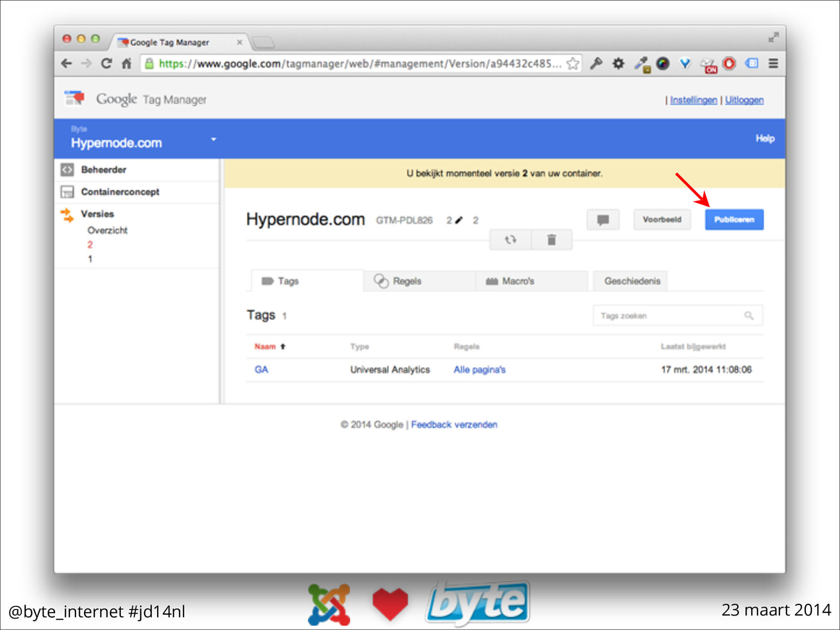
Task: Click Feedback verzenden link
Action: click(x=454, y=424)
